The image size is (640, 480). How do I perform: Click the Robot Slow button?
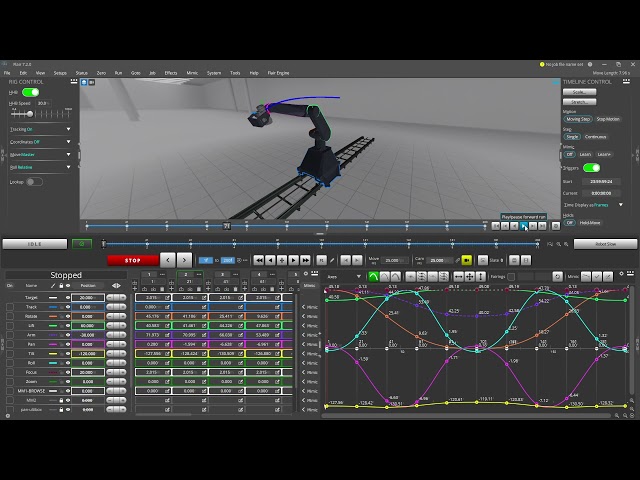pos(605,244)
